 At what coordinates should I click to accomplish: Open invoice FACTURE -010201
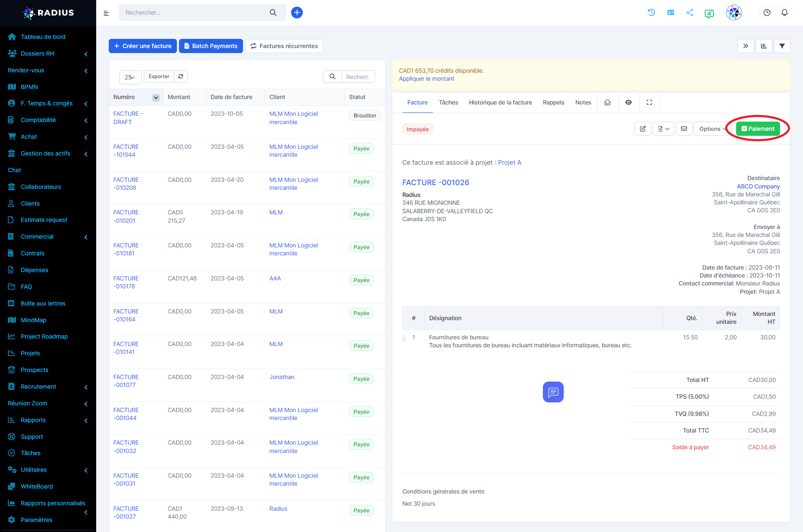click(x=125, y=216)
